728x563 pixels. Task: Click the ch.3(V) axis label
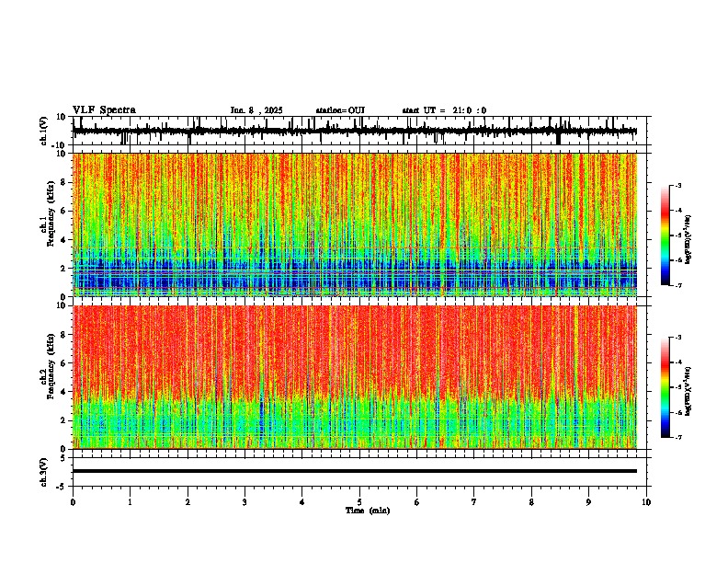pyautogui.click(x=44, y=472)
